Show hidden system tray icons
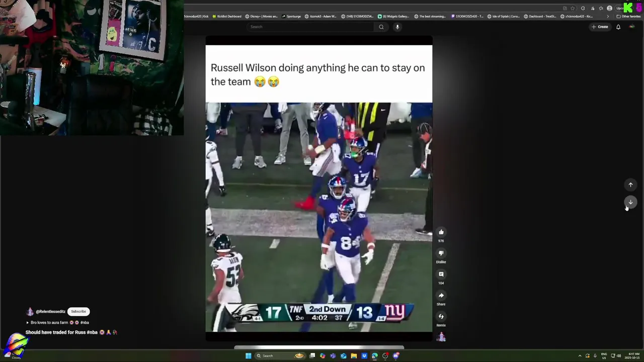 pyautogui.click(x=580, y=356)
